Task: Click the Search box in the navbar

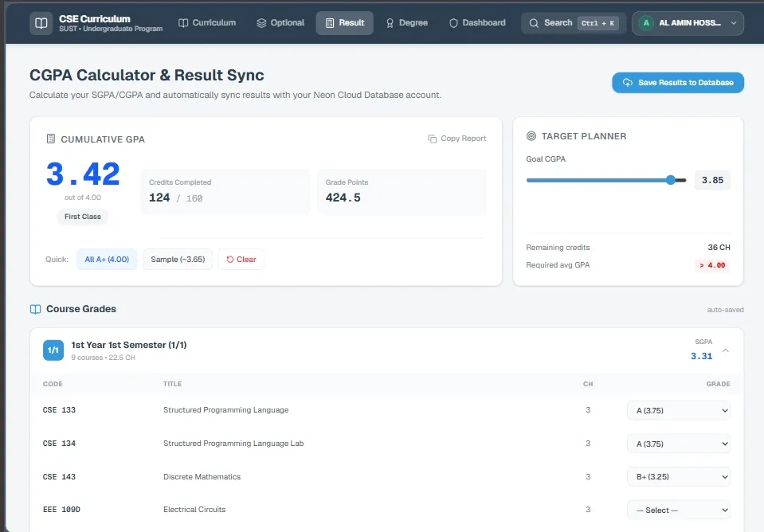Action: (574, 23)
